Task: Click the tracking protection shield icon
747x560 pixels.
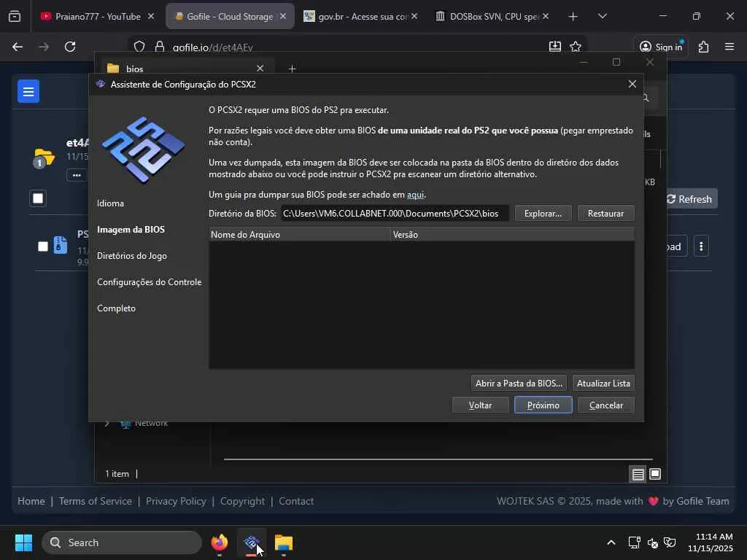Action: pos(139,47)
